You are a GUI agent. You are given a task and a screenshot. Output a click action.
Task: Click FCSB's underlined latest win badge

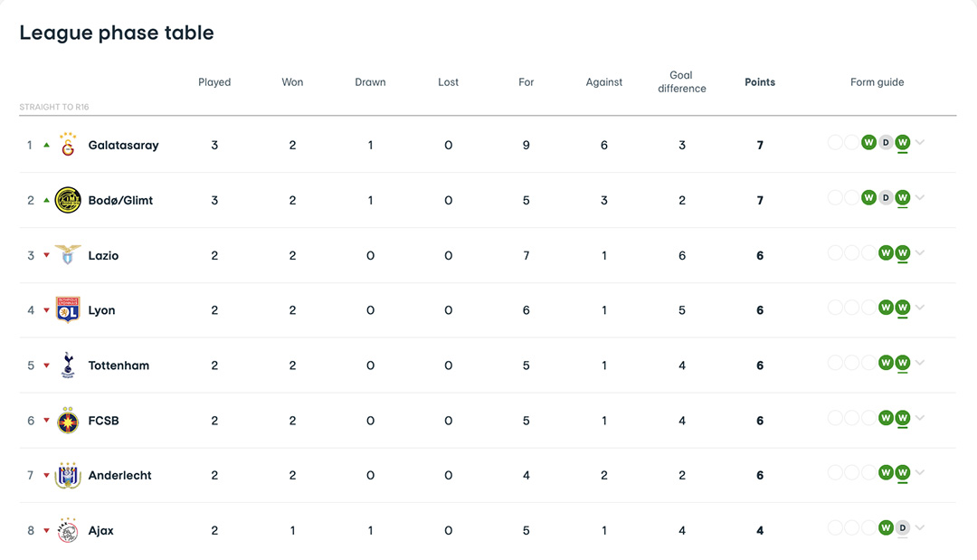(x=902, y=418)
